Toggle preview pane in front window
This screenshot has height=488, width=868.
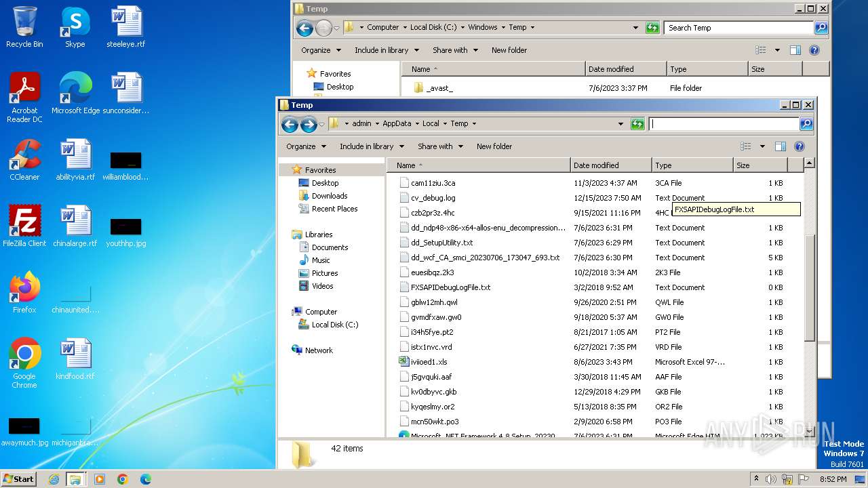pos(781,146)
